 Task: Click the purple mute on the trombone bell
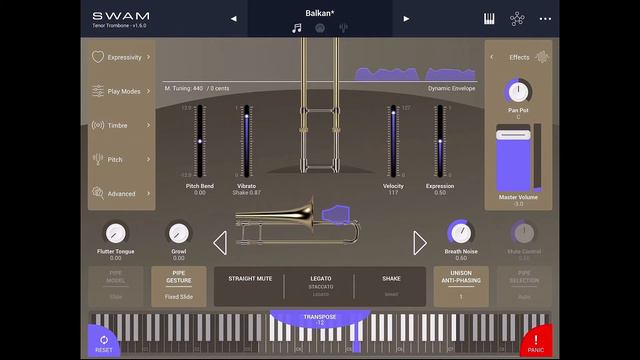336,215
